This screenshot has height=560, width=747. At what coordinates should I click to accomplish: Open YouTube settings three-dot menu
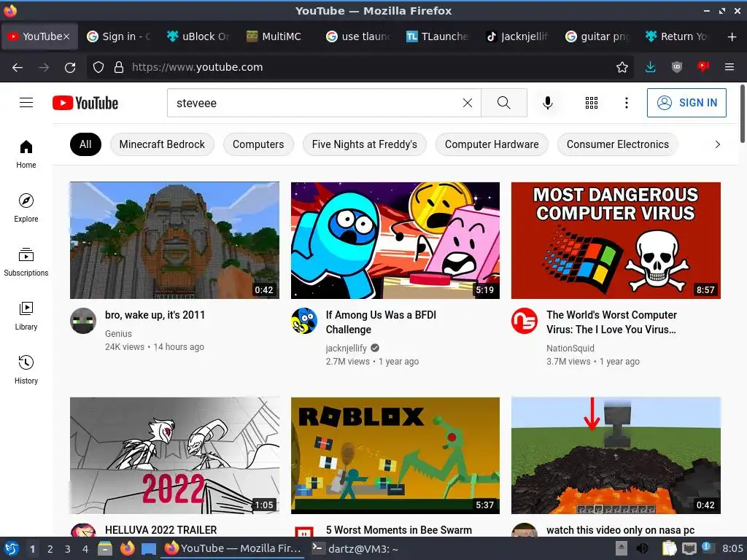(x=627, y=103)
